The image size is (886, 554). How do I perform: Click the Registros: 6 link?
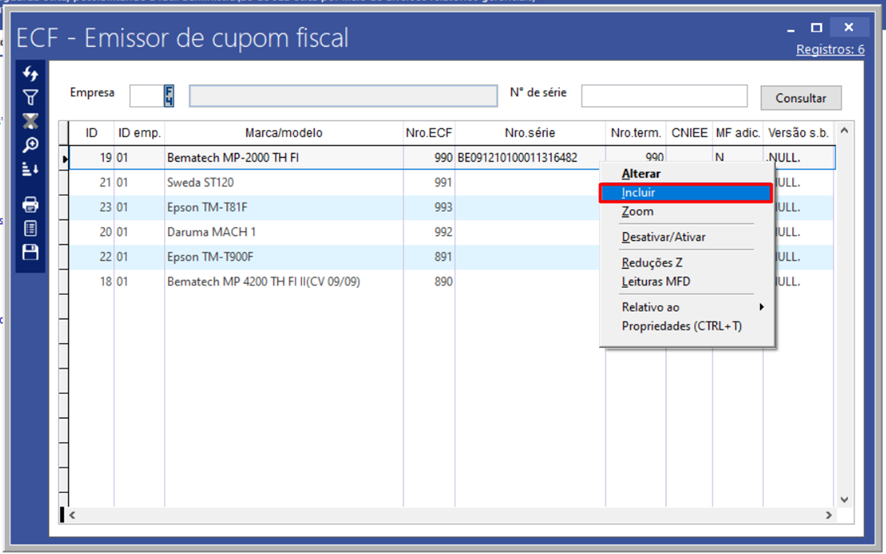830,49
